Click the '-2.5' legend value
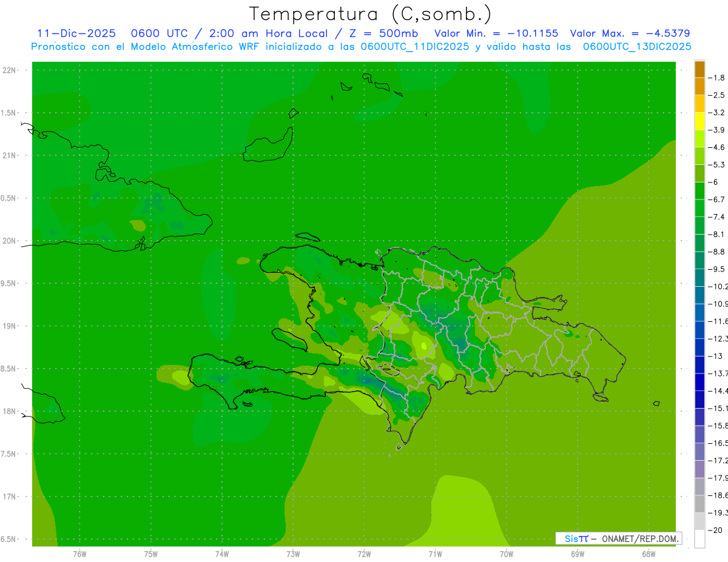The width and height of the screenshot is (728, 562). pyautogui.click(x=717, y=95)
